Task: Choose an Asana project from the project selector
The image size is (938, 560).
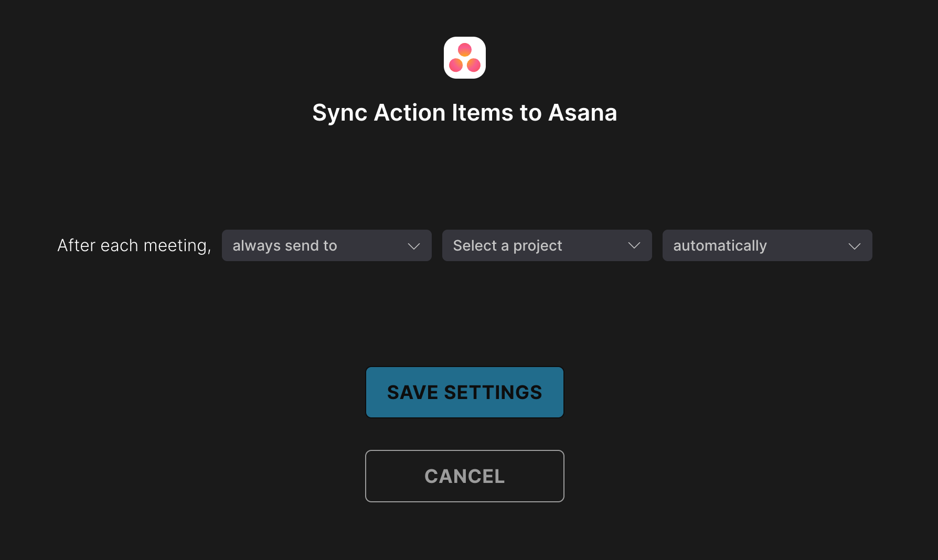Action: click(547, 245)
